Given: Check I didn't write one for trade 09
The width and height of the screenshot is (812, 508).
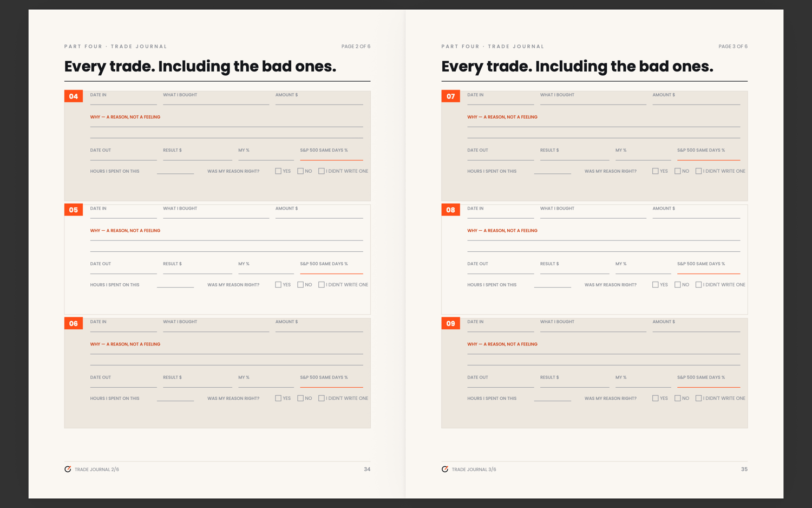Looking at the screenshot, I should [699, 399].
